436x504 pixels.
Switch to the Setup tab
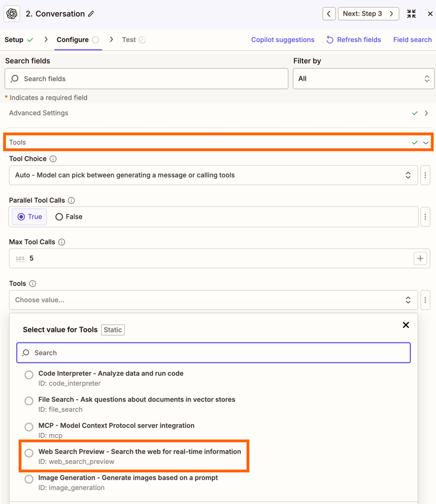pyautogui.click(x=19, y=40)
